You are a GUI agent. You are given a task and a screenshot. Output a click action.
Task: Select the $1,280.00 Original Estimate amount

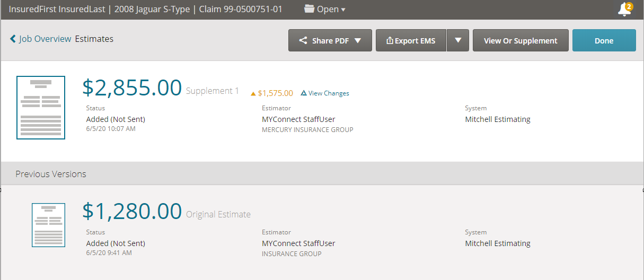[x=132, y=211]
